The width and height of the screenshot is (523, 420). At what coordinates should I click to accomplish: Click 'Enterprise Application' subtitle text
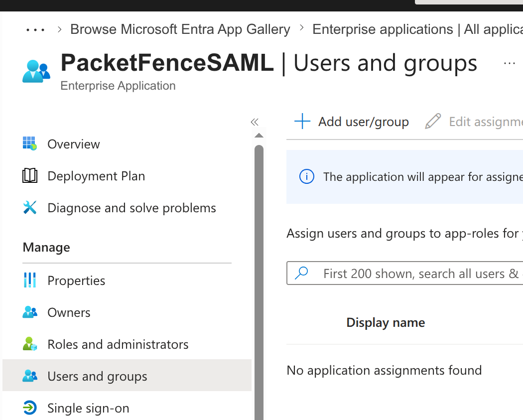click(x=118, y=86)
